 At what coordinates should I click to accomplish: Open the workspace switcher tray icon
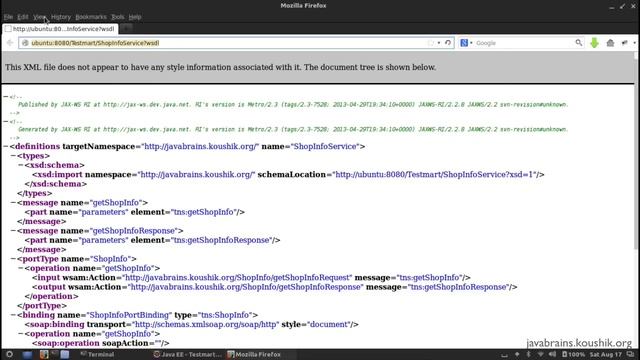pyautogui.click(x=631, y=354)
